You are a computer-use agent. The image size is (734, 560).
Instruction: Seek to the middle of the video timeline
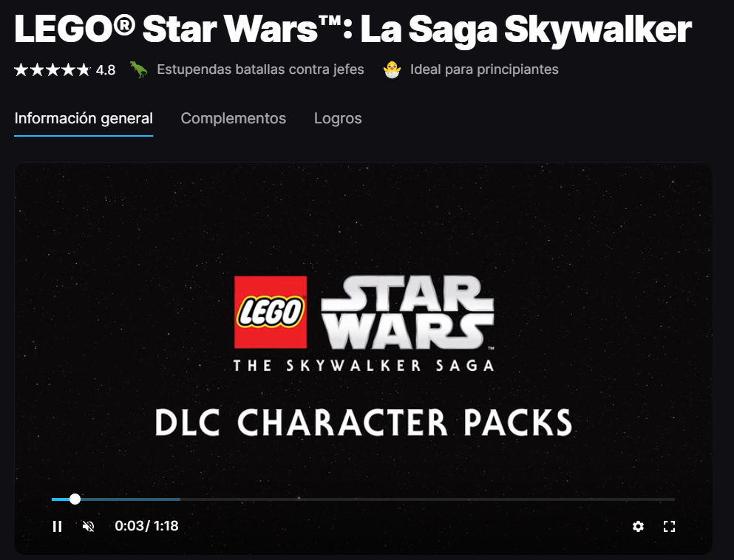click(x=363, y=499)
